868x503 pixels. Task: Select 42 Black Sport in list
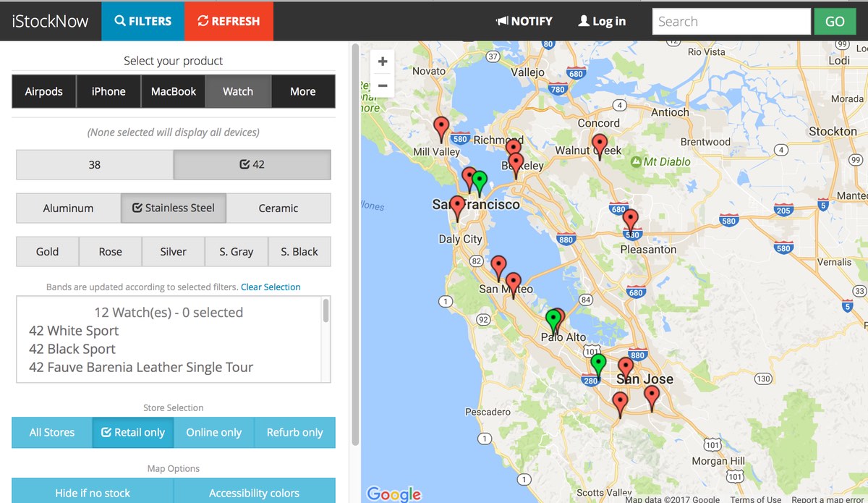(x=72, y=349)
